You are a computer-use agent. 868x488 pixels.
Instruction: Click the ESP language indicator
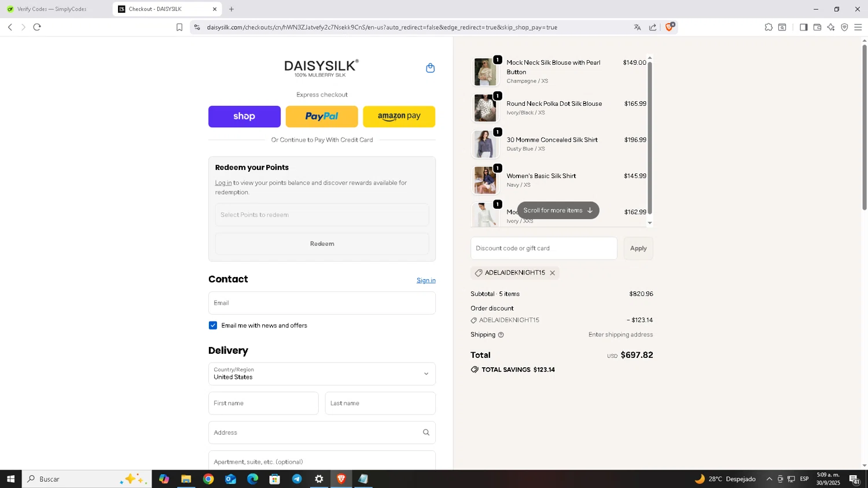pyautogui.click(x=804, y=479)
